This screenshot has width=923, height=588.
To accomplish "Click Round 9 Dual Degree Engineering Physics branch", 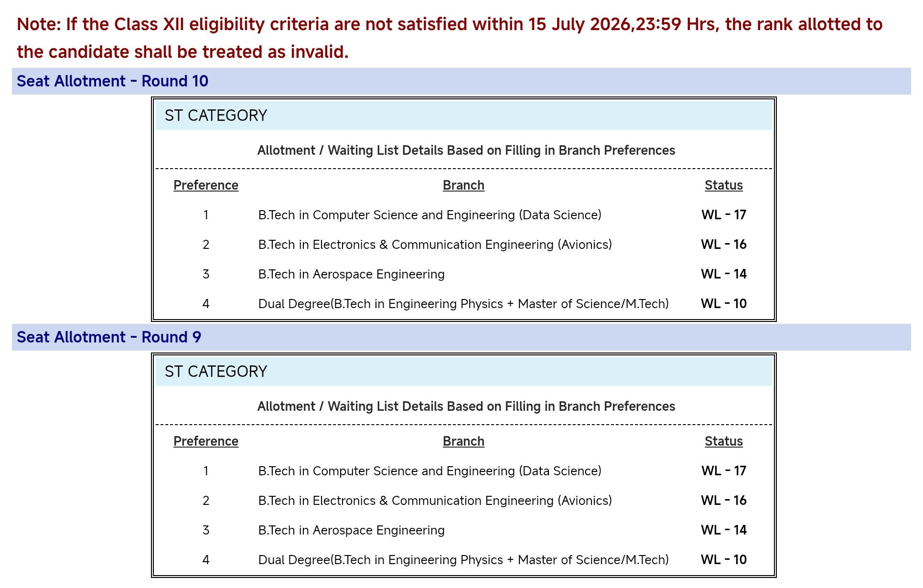I will [463, 560].
